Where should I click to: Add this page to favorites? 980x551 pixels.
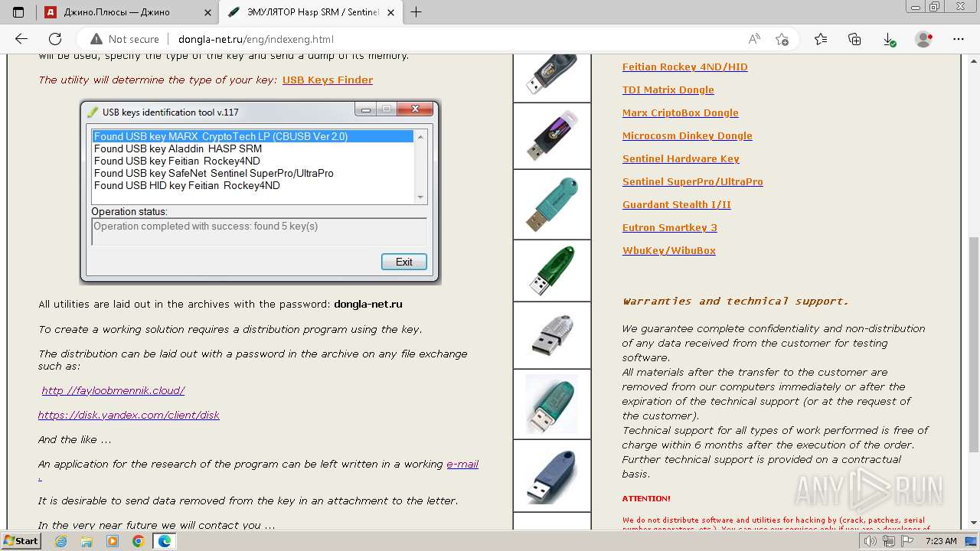(782, 39)
